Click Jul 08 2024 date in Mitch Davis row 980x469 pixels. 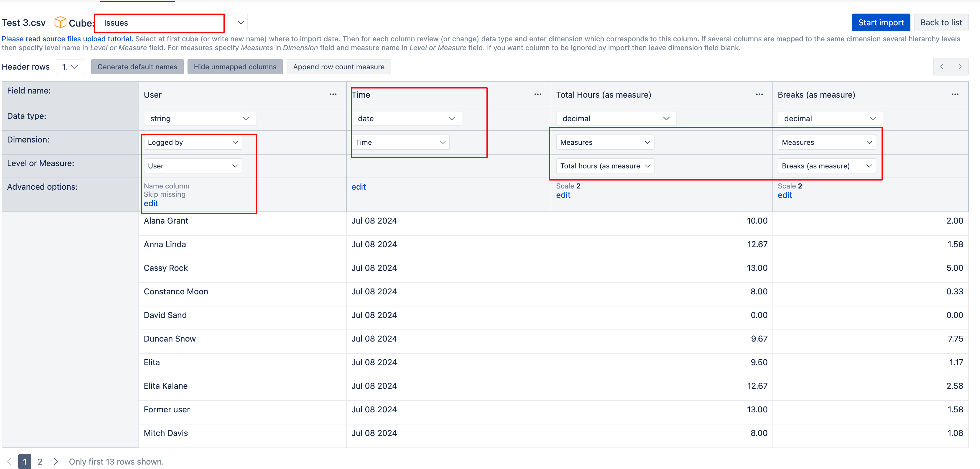coord(374,433)
